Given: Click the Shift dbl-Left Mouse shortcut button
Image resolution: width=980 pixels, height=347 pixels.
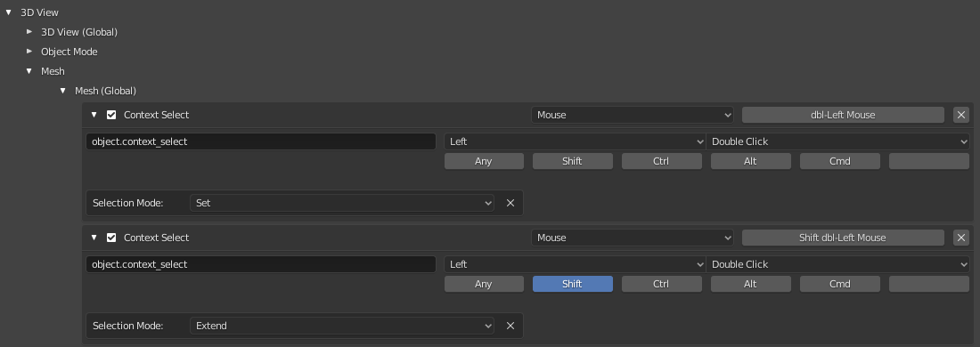Looking at the screenshot, I should [x=843, y=238].
